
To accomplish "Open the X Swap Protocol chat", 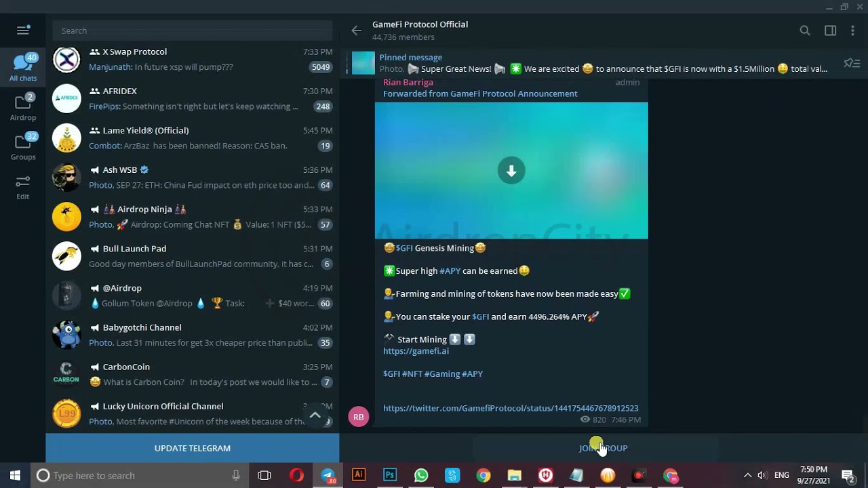I will tap(193, 60).
